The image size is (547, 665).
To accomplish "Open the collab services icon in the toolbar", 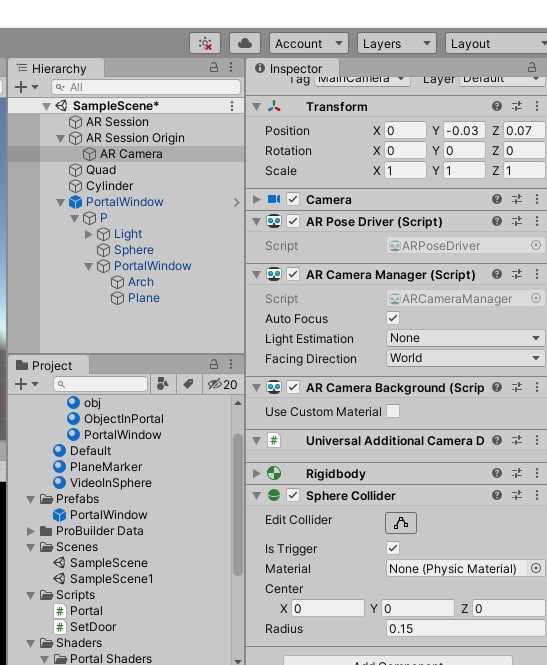I will coord(205,43).
